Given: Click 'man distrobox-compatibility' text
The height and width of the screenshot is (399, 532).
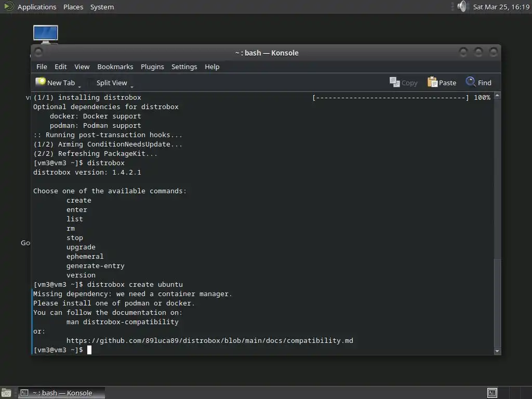Looking at the screenshot, I should pos(123,322).
